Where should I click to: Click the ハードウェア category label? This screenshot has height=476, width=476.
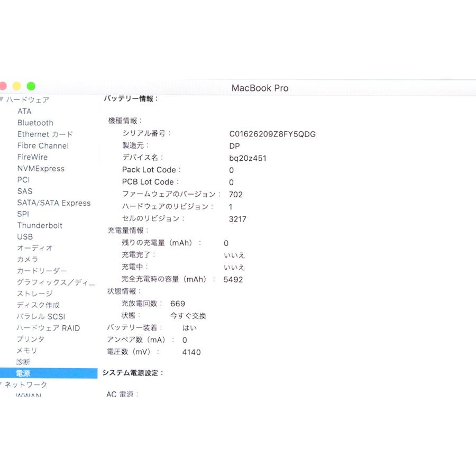[28, 100]
